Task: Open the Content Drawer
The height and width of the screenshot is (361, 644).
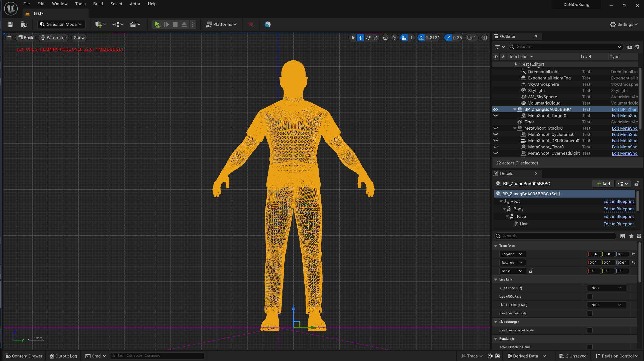Action: pos(24,356)
